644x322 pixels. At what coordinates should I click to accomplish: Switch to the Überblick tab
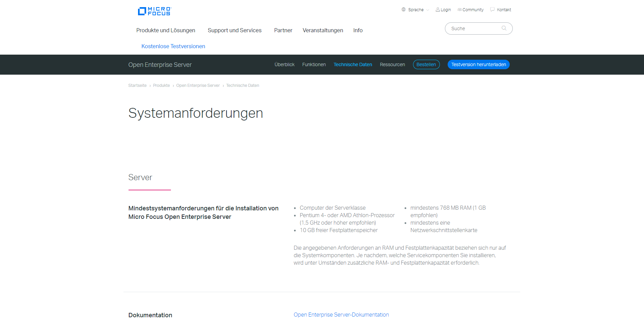[x=285, y=64]
